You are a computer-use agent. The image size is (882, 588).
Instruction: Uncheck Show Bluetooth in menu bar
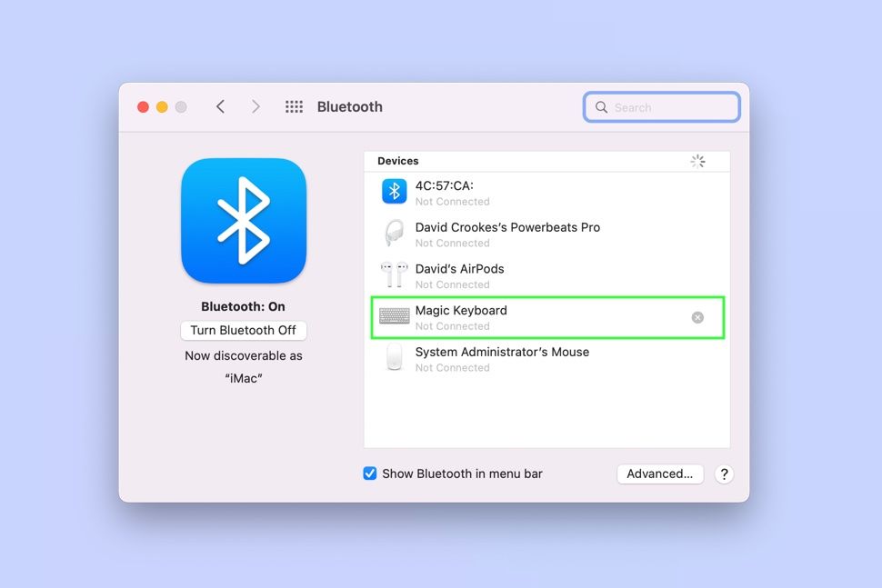pyautogui.click(x=369, y=473)
